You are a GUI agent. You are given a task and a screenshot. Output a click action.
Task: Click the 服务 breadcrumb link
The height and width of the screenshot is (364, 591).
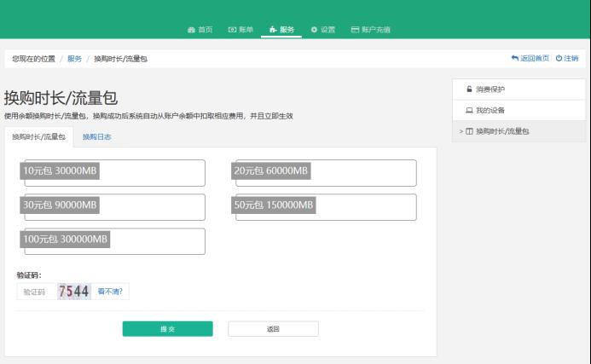click(x=74, y=58)
